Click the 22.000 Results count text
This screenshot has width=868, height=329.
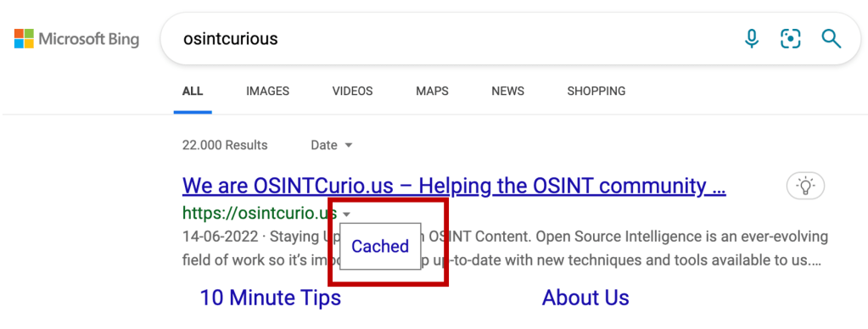[225, 146]
